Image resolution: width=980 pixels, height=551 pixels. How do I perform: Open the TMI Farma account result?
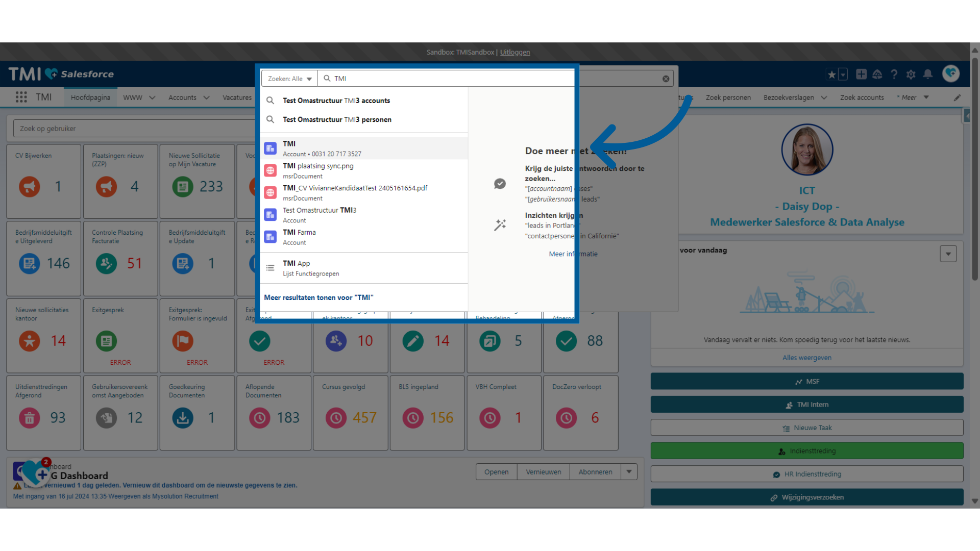coord(364,237)
